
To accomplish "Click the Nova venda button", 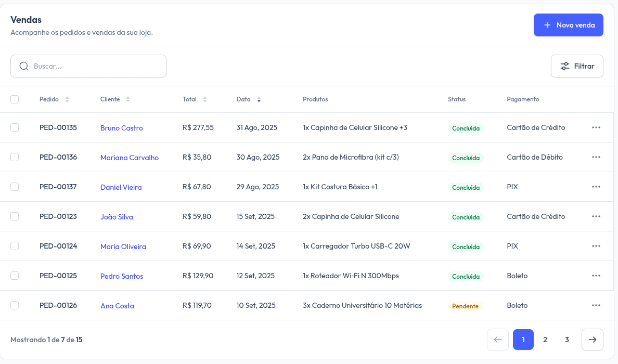I will click(568, 25).
